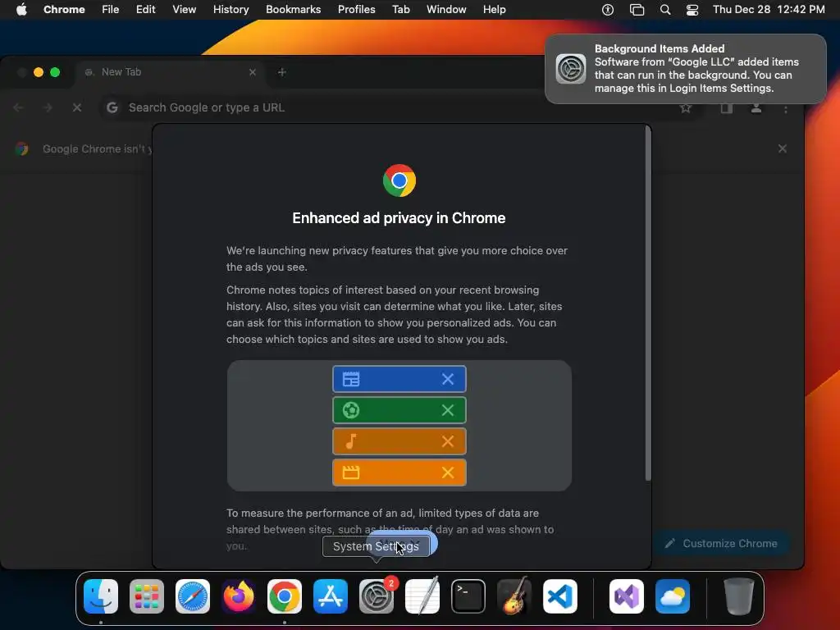Remove the orange movie topic chip

pyautogui.click(x=448, y=472)
